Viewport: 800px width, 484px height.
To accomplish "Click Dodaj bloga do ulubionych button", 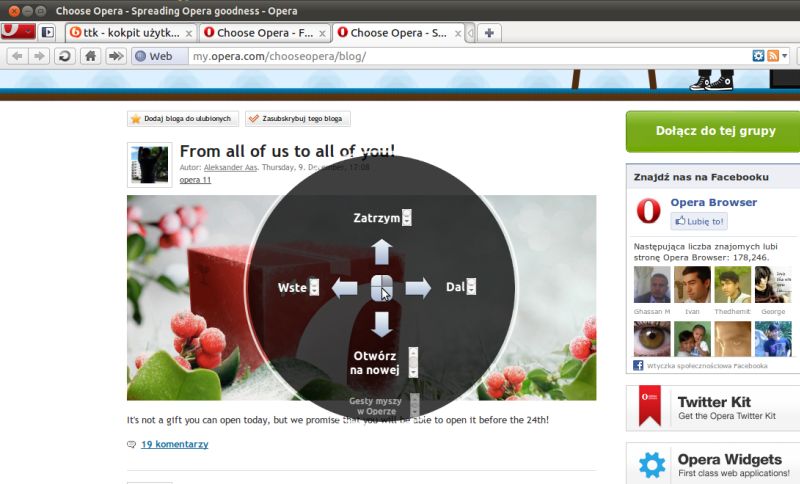I will [x=183, y=119].
